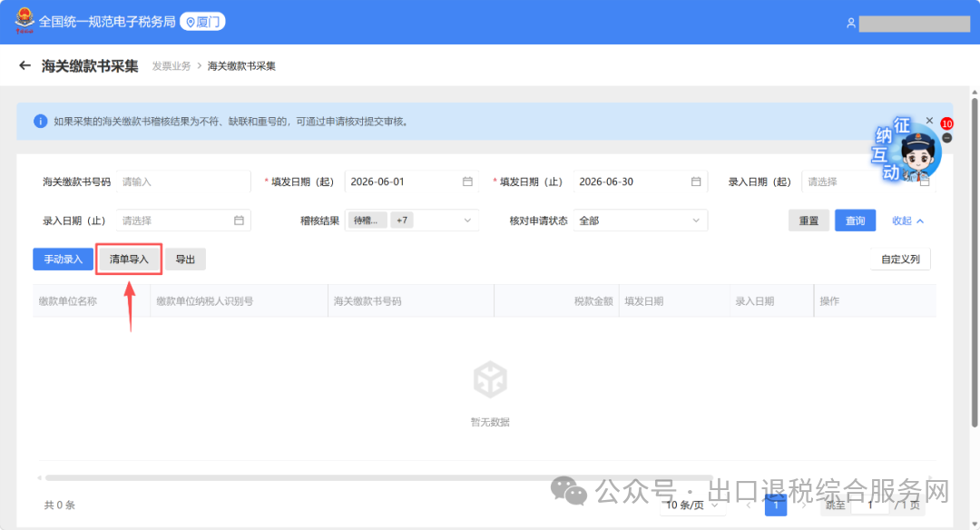
Task: Open calendar for 填发日期（止）
Action: coord(696,182)
